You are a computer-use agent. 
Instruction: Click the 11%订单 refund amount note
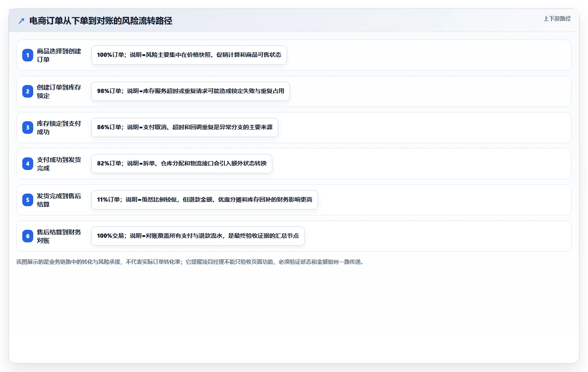205,200
